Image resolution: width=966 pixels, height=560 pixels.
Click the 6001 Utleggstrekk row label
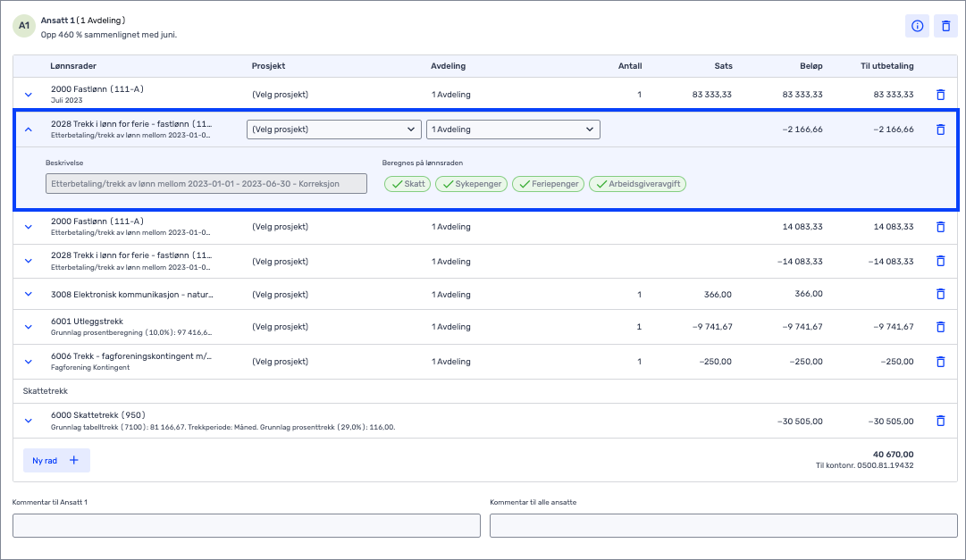(x=87, y=322)
